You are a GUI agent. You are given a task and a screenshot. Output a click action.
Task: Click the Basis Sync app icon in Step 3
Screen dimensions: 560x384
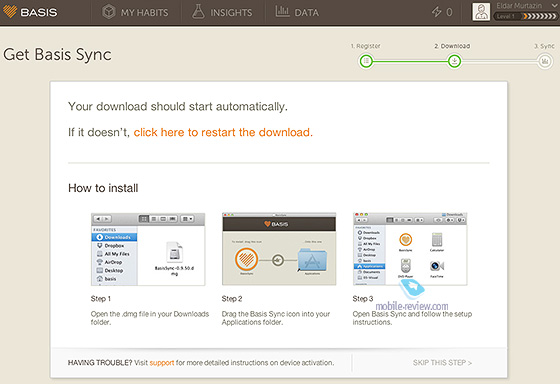(405, 240)
